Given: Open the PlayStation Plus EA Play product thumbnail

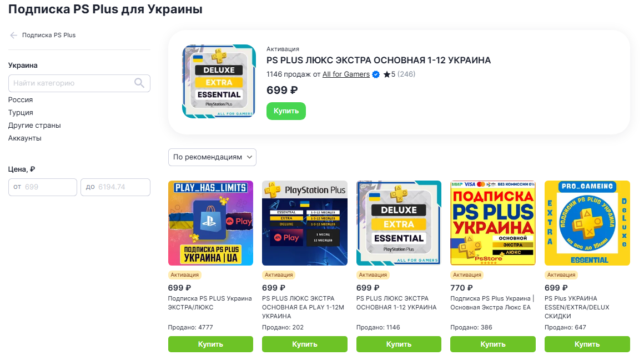Looking at the screenshot, I should (x=305, y=223).
